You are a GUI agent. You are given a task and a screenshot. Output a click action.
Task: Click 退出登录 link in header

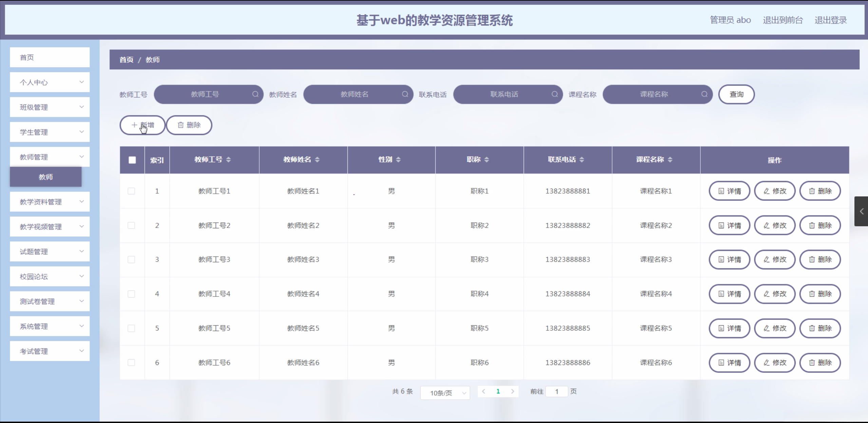point(830,20)
